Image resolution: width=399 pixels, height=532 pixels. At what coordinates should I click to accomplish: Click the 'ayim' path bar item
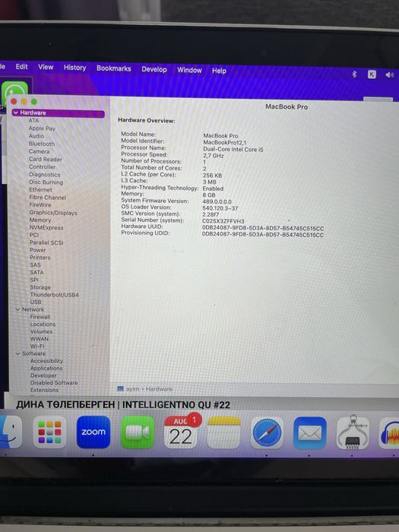point(133,389)
